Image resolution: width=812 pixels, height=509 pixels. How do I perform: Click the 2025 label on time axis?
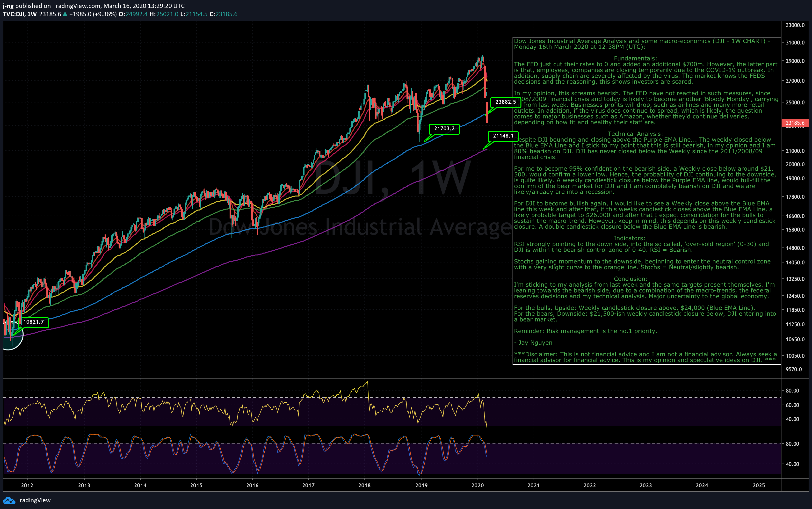point(759,485)
